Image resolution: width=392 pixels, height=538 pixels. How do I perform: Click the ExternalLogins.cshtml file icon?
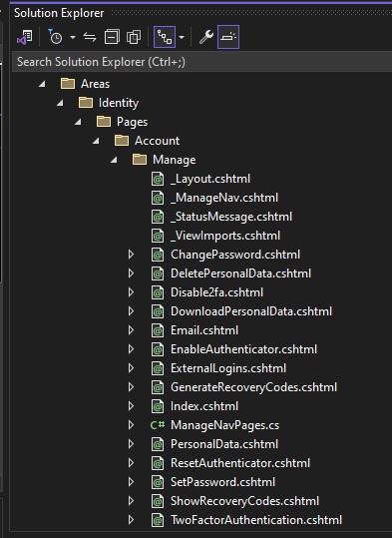click(158, 368)
